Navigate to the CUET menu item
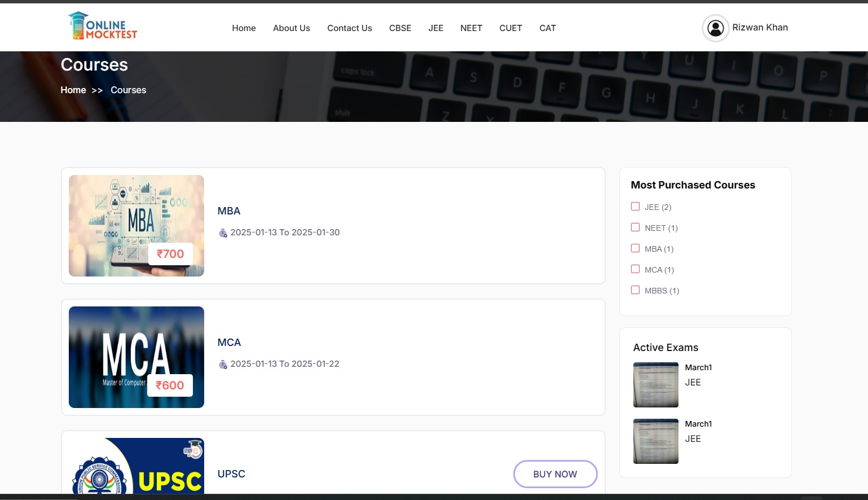868x500 pixels. click(x=510, y=28)
